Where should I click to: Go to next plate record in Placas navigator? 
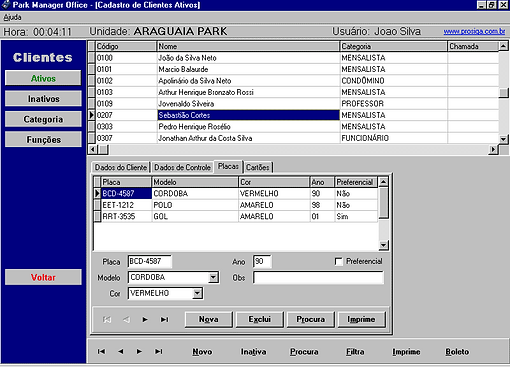point(145,319)
